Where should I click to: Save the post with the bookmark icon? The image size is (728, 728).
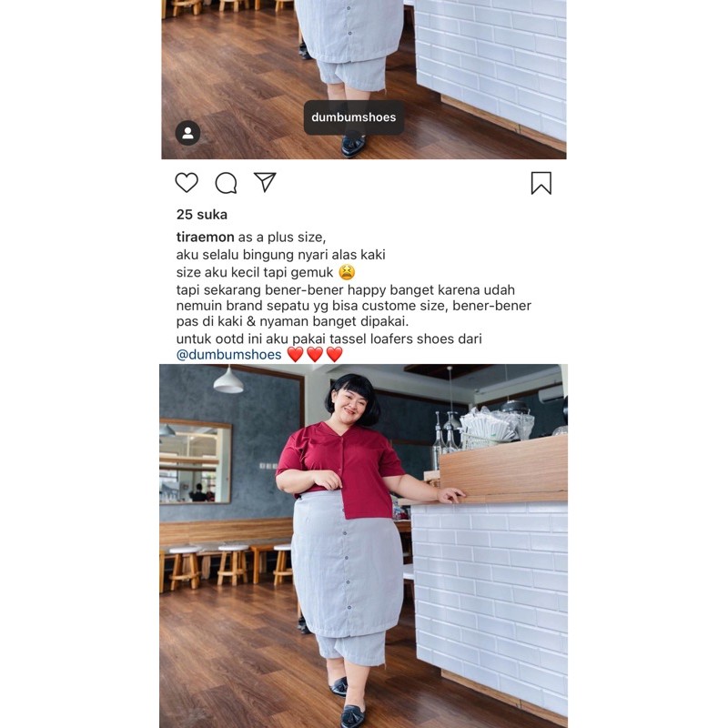(541, 183)
